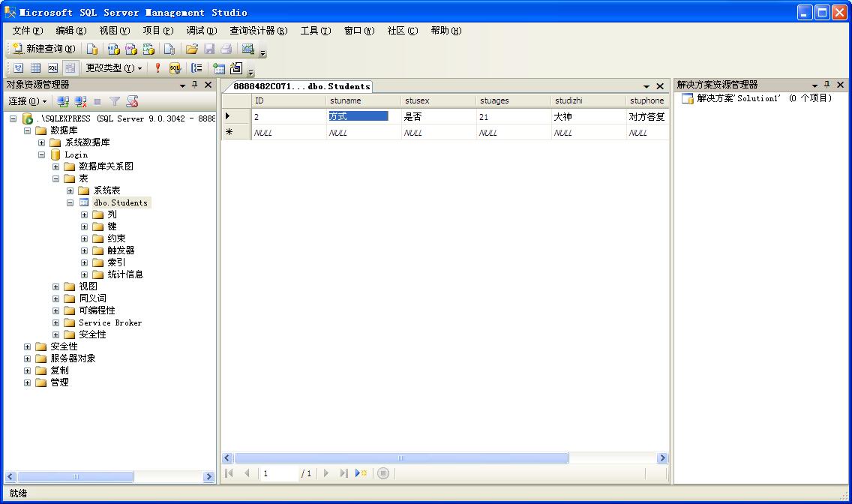
Task: Expand the 触发器 folder
Action: tap(84, 250)
